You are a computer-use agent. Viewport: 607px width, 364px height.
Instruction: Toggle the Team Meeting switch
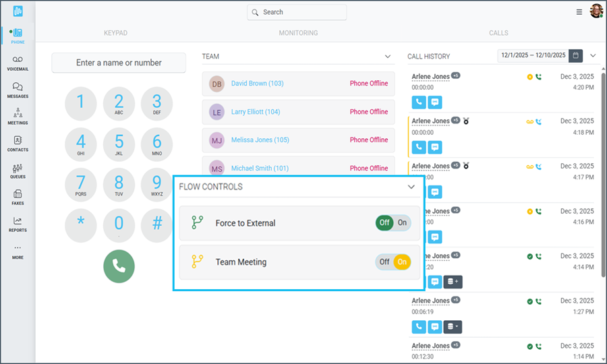click(x=393, y=262)
